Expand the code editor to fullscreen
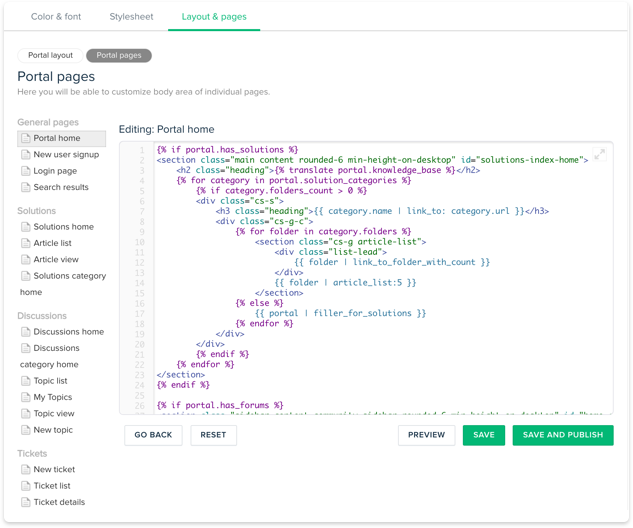The width and height of the screenshot is (633, 528). [599, 154]
